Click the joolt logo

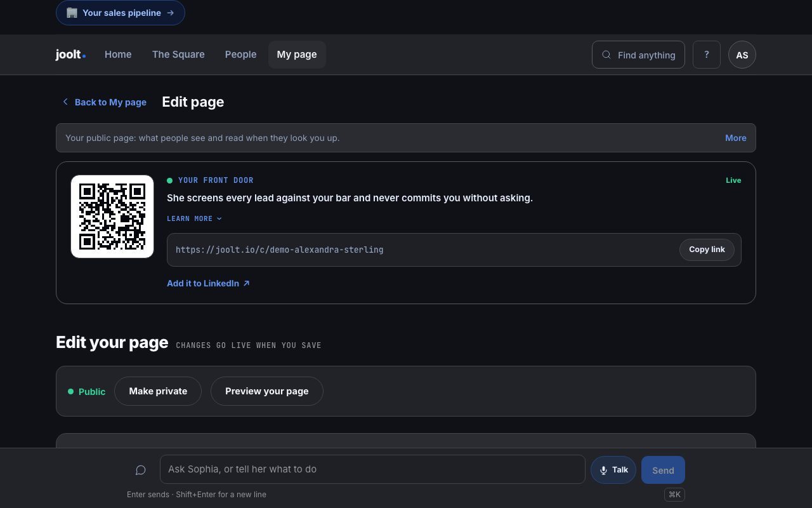pos(70,55)
